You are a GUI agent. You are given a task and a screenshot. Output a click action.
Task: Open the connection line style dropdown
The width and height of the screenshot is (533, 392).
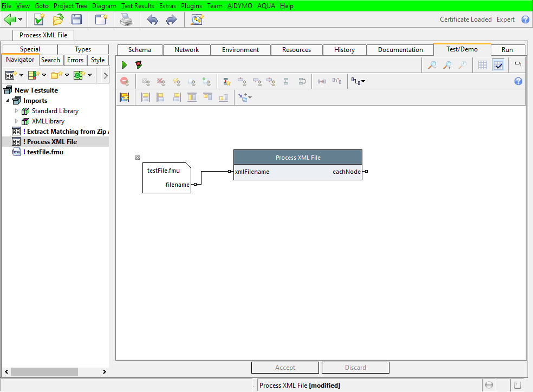click(358, 81)
